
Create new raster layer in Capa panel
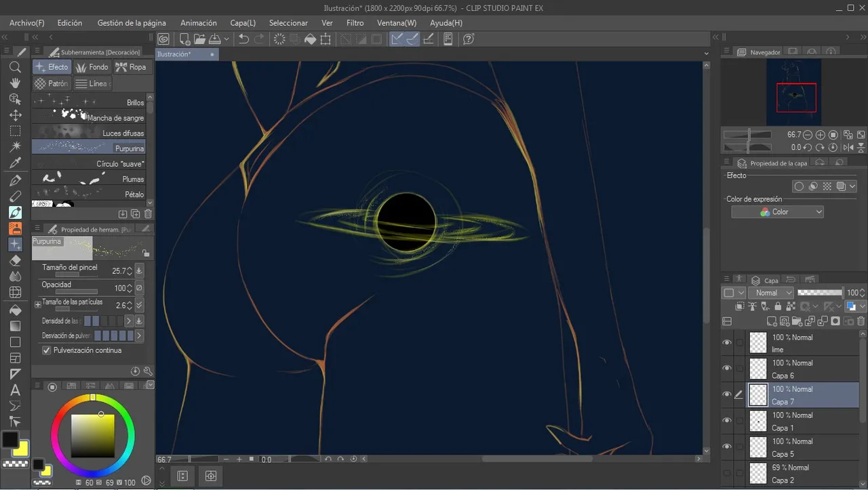[x=772, y=321]
